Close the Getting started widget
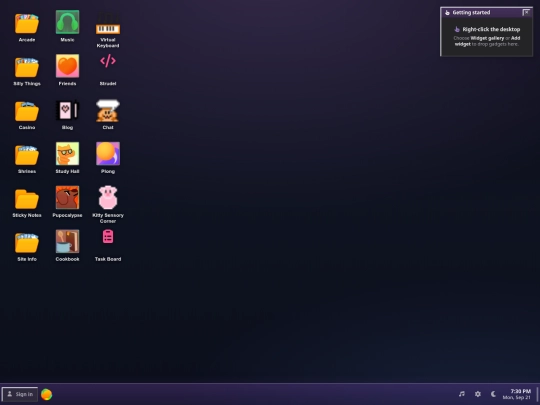The width and height of the screenshot is (540, 405). coord(526,12)
